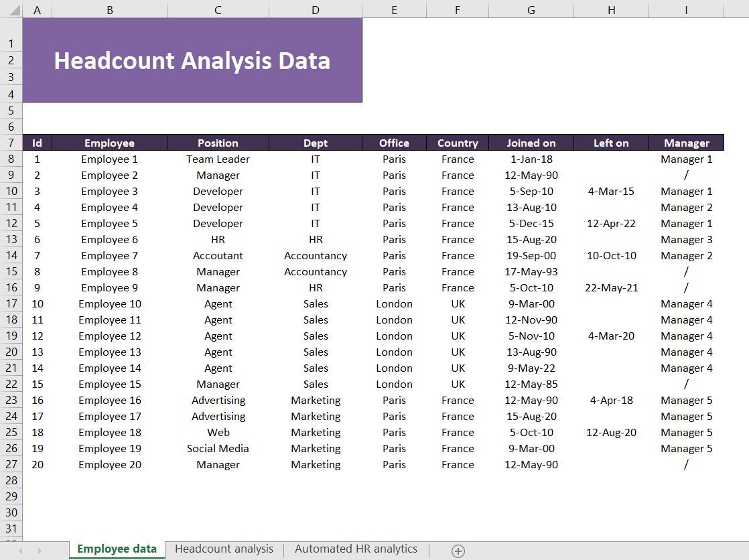Click the Left on header cell
Viewport: 749px width, 560px height.
click(612, 143)
